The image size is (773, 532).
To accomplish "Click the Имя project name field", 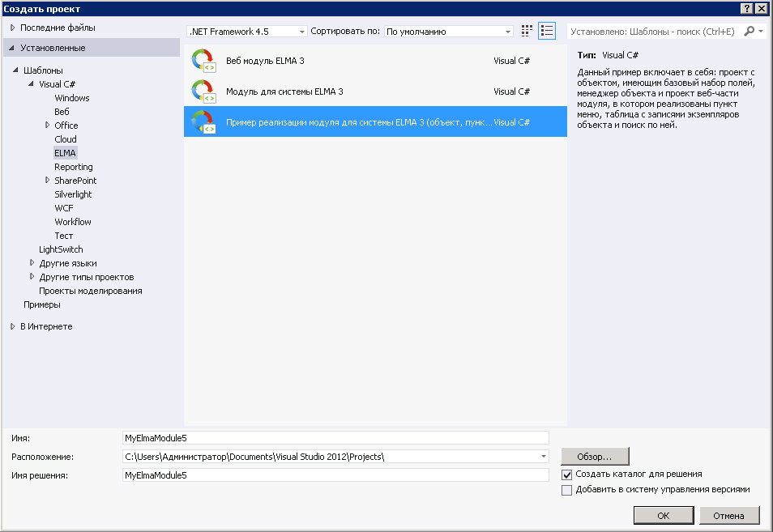I will click(335, 438).
